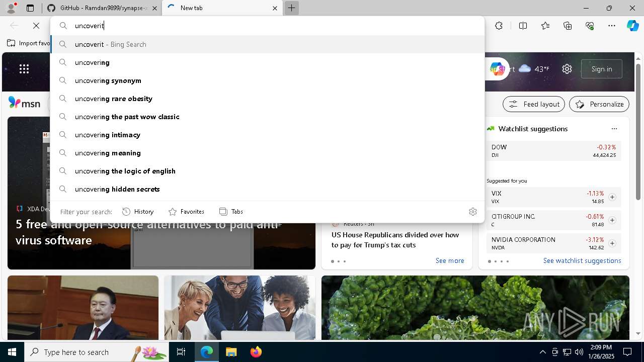644x362 pixels.
Task: Pick 'uncovering the past wow classic' suggestion
Action: (x=268, y=117)
